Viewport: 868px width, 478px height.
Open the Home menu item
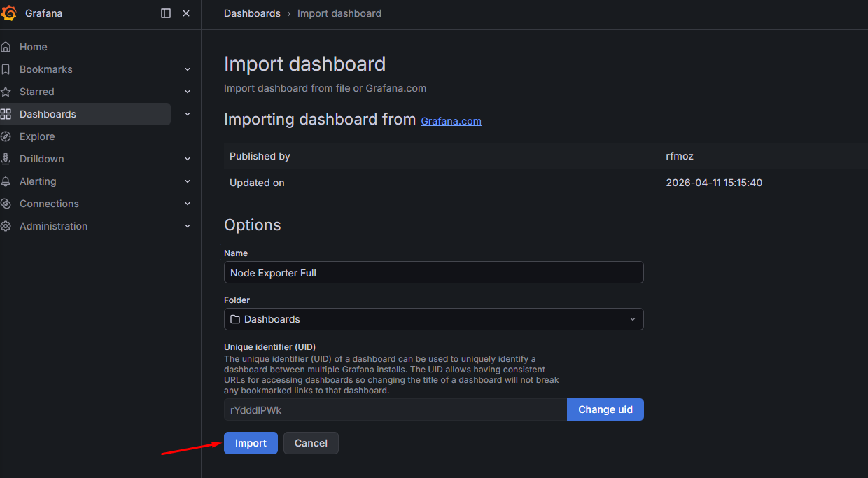pyautogui.click(x=34, y=47)
